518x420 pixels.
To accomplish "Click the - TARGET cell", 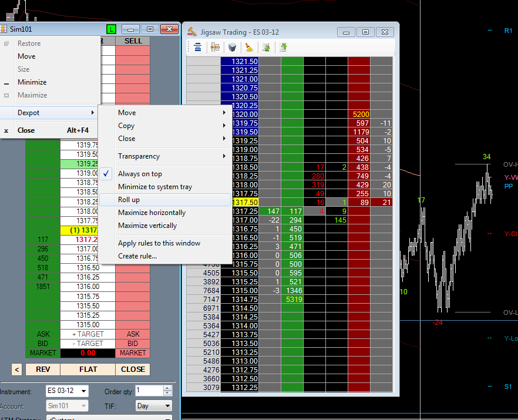I will tap(88, 344).
